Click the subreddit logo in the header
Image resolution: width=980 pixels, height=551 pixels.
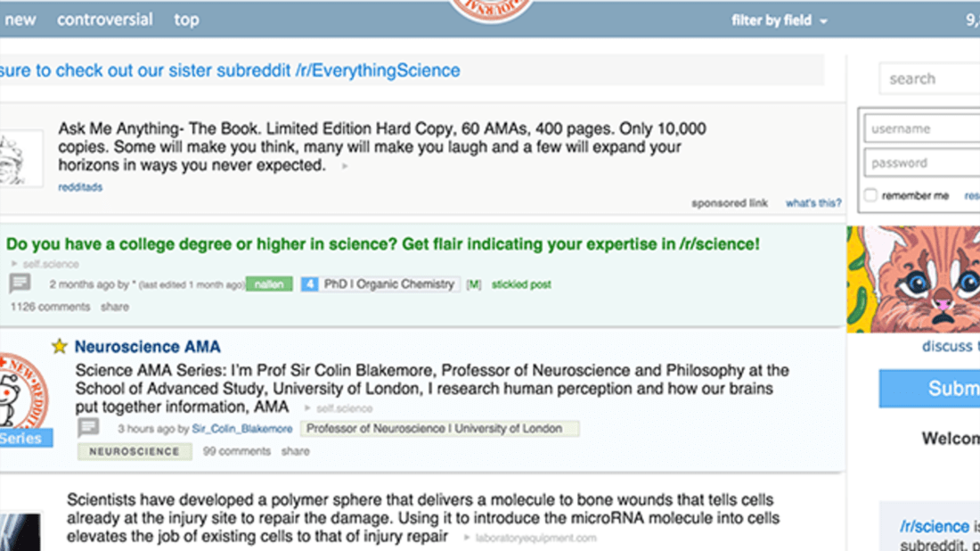(x=492, y=9)
